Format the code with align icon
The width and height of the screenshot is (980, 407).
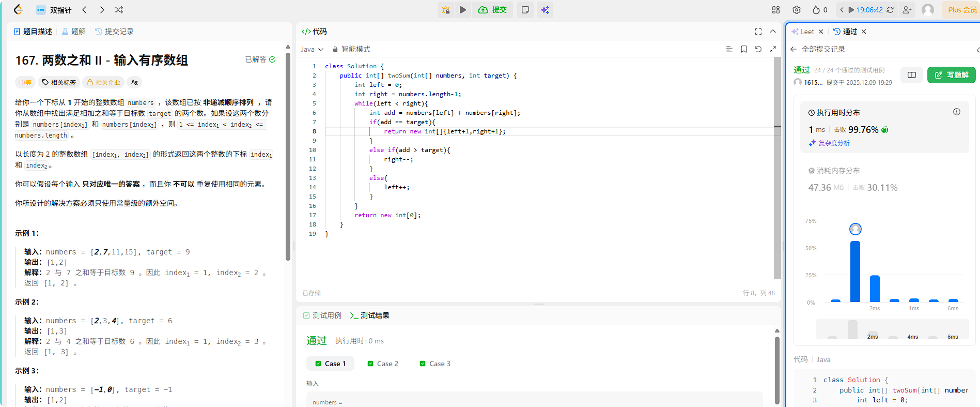[729, 49]
